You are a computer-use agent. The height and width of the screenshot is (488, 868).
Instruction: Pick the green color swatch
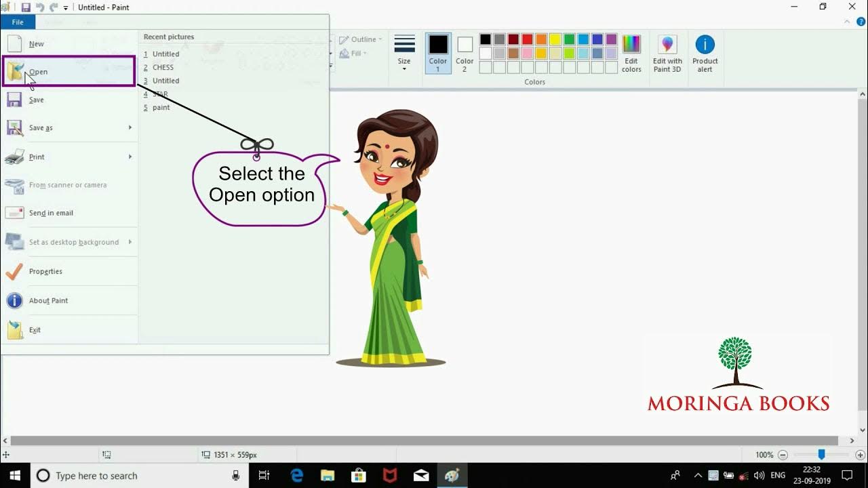pos(570,39)
